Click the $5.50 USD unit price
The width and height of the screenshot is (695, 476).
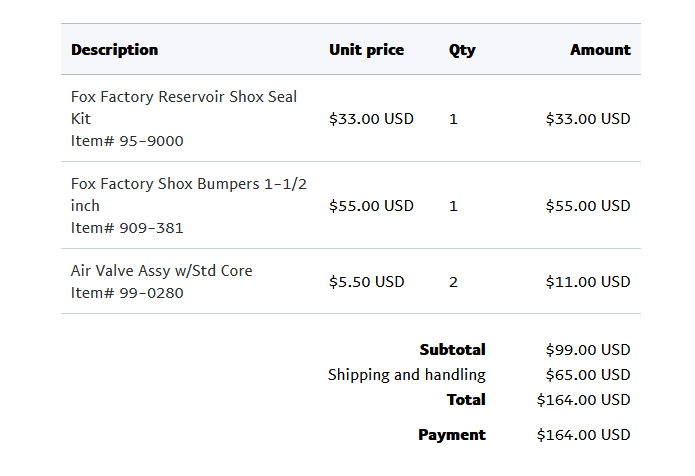tap(366, 282)
